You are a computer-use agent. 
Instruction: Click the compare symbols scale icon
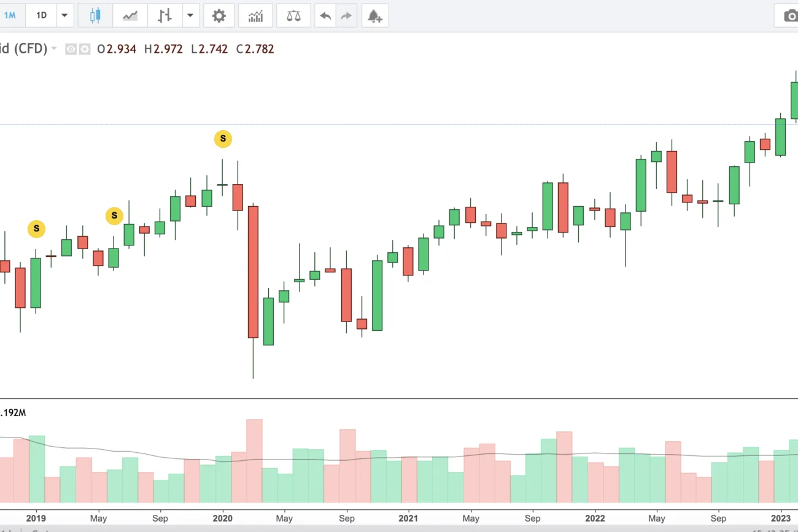[x=293, y=16]
